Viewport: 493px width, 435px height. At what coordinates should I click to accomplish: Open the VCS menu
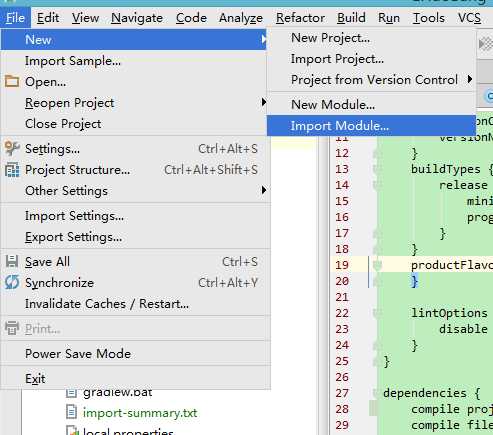469,18
